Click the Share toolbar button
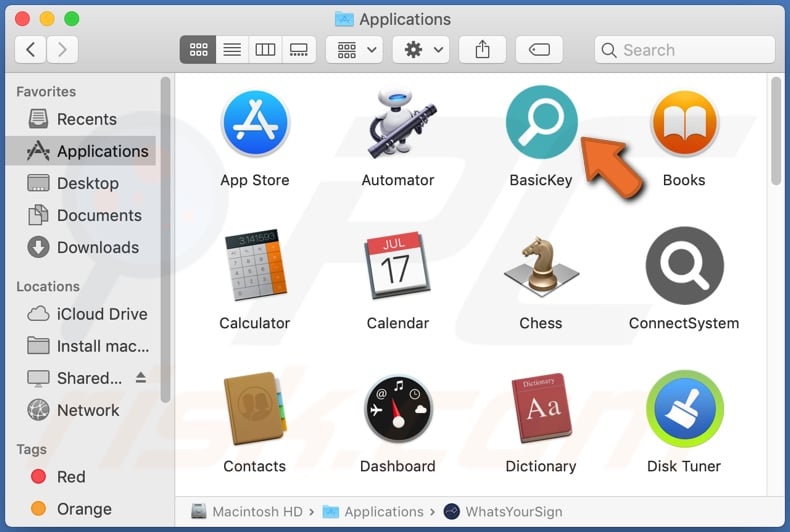The height and width of the screenshot is (532, 790). tap(483, 49)
